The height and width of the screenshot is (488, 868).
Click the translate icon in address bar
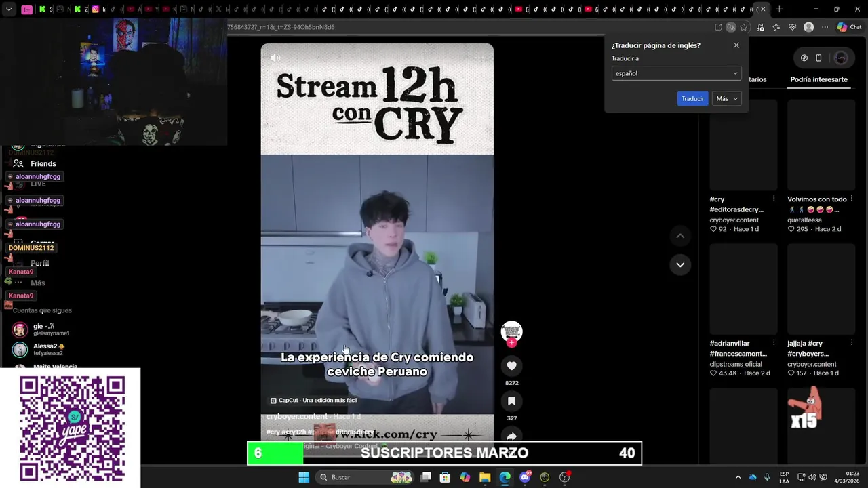click(730, 27)
